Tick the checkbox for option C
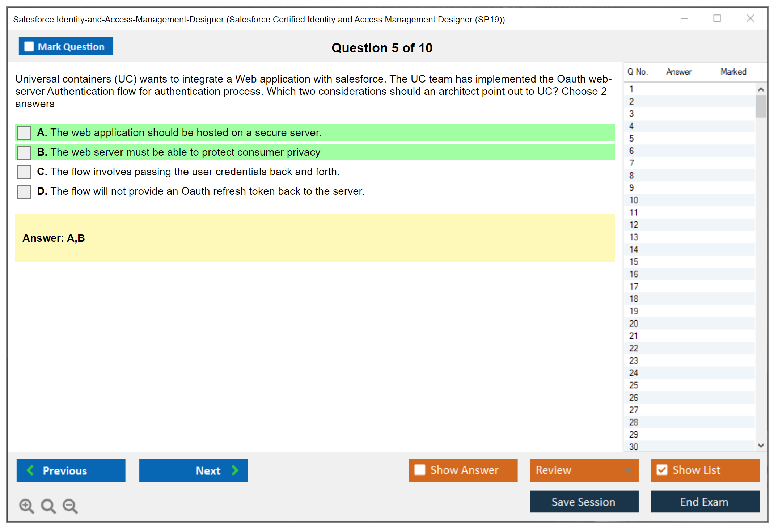This screenshot has height=532, width=778. (x=24, y=172)
